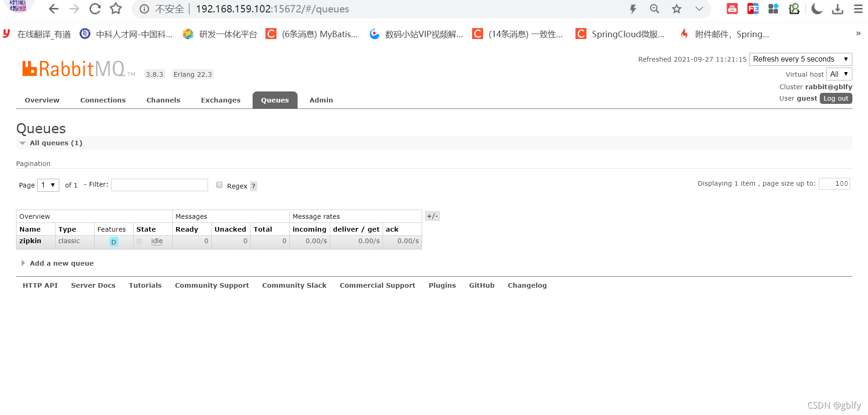
Task: Show more bookmarks with the double chevron
Action: [x=858, y=34]
